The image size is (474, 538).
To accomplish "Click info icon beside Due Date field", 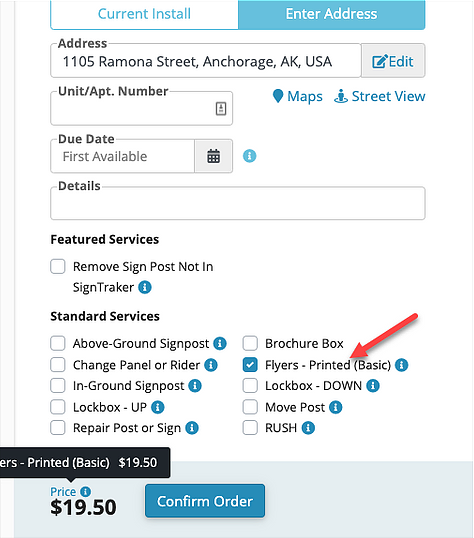I will click(250, 156).
